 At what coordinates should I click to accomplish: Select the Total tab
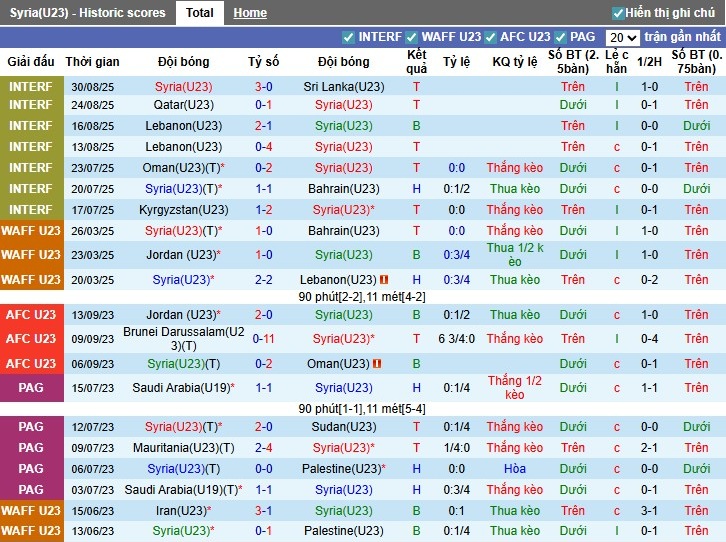click(x=199, y=13)
